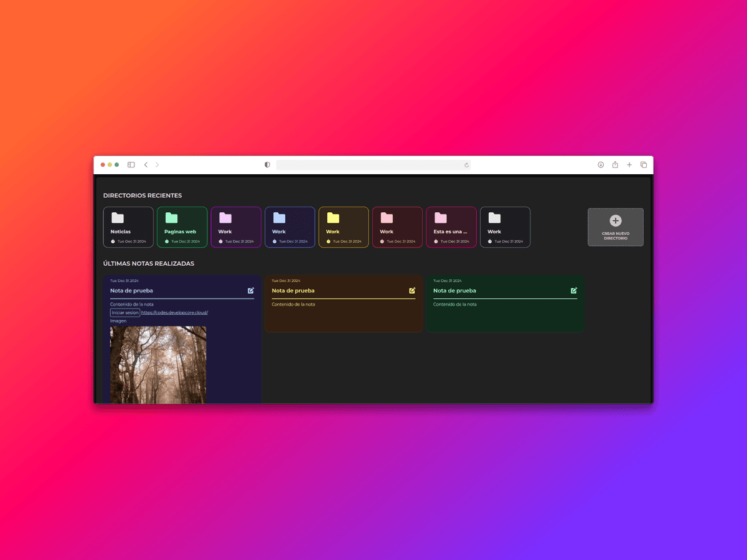Show the tab overview
This screenshot has height=560, width=747.
pyautogui.click(x=644, y=165)
